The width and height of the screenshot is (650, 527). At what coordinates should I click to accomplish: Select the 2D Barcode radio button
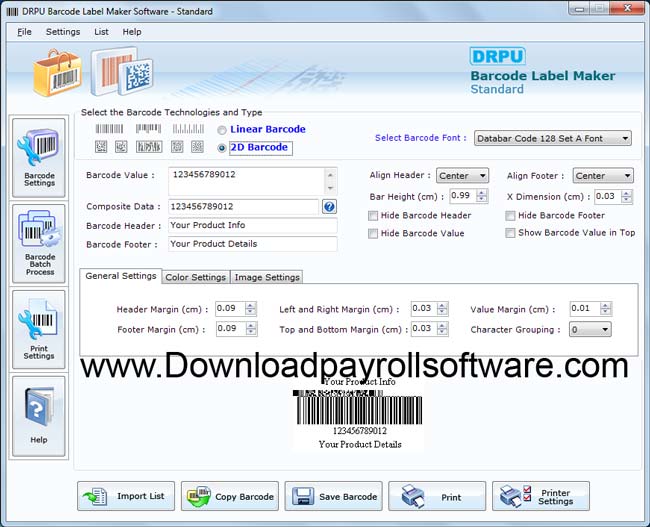(222, 148)
